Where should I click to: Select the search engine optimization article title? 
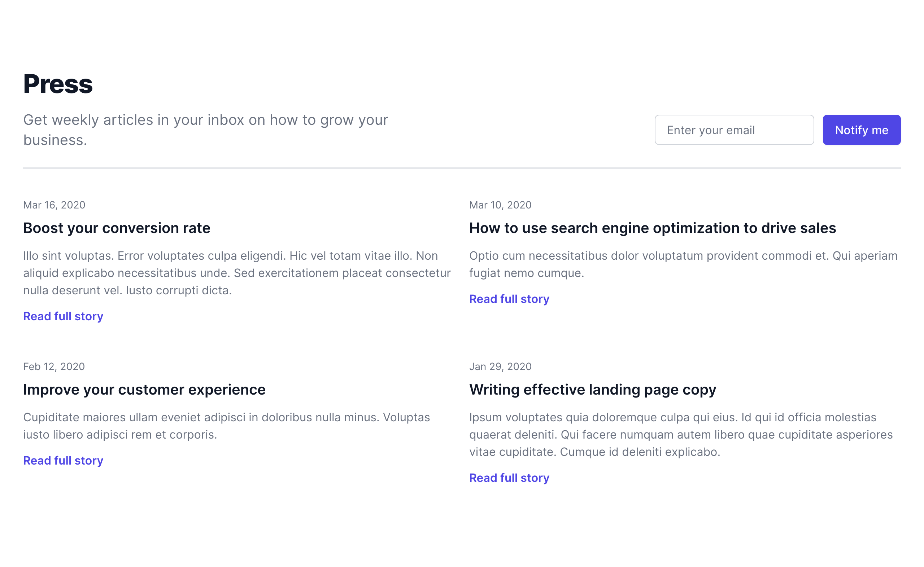[x=652, y=228]
